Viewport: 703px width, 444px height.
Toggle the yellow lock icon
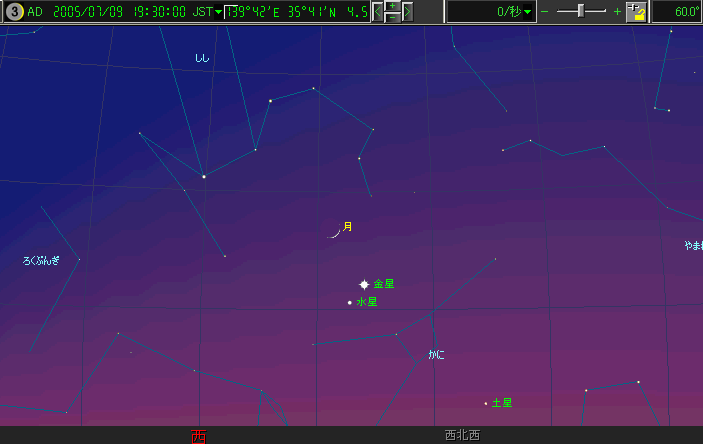(x=636, y=12)
